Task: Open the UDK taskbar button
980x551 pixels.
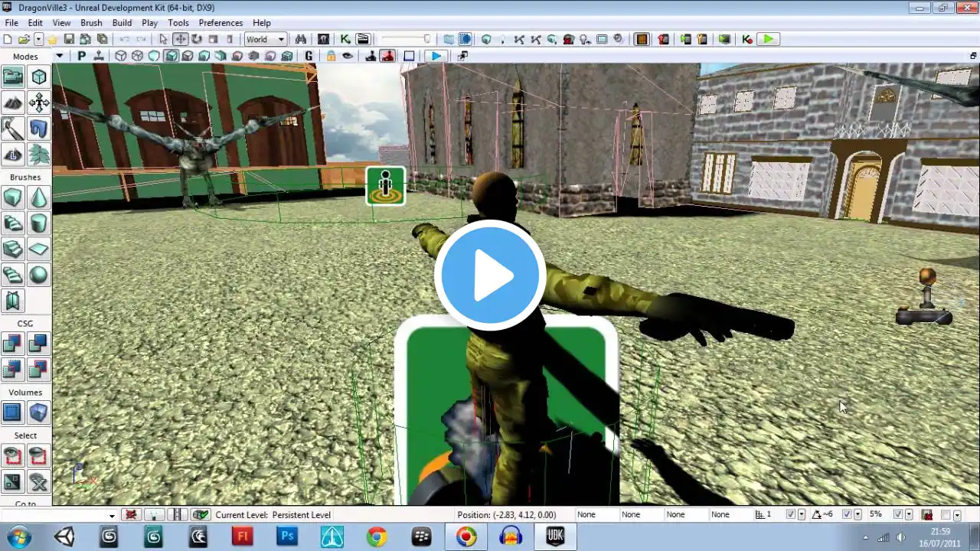Action: 555,536
